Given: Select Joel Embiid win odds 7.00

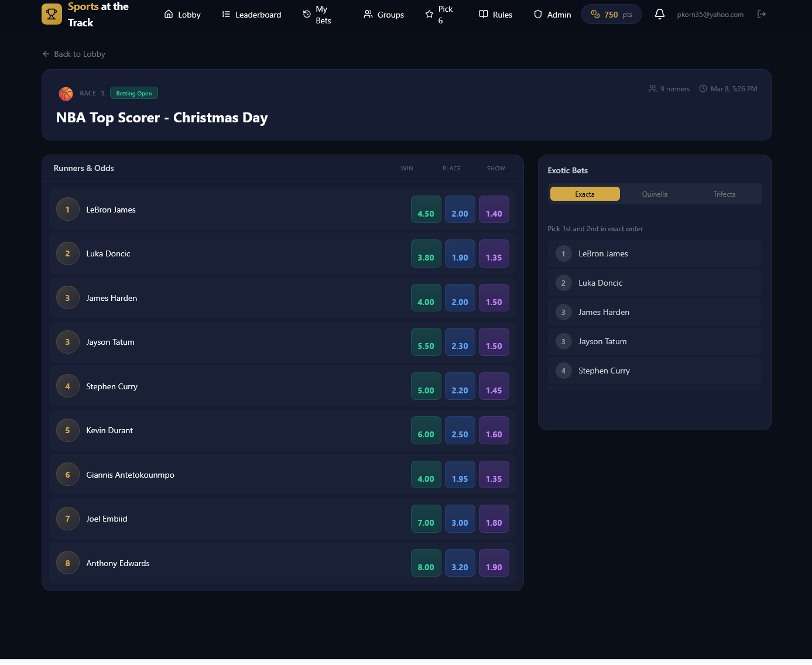Looking at the screenshot, I should tap(426, 519).
